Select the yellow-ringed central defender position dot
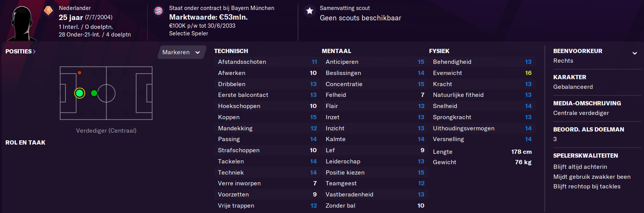 point(80,93)
